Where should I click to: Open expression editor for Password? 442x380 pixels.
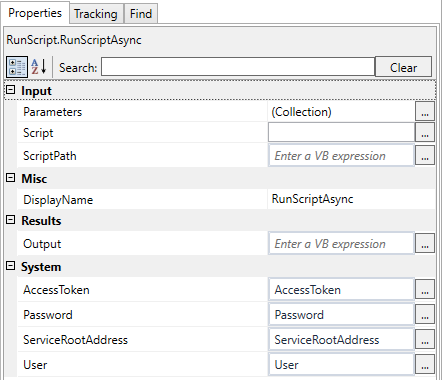click(x=425, y=314)
